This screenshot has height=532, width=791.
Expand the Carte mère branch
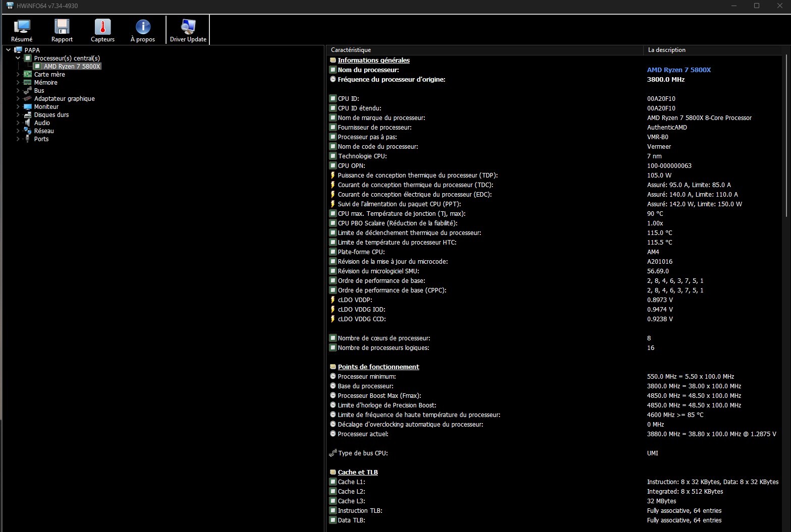(x=18, y=74)
